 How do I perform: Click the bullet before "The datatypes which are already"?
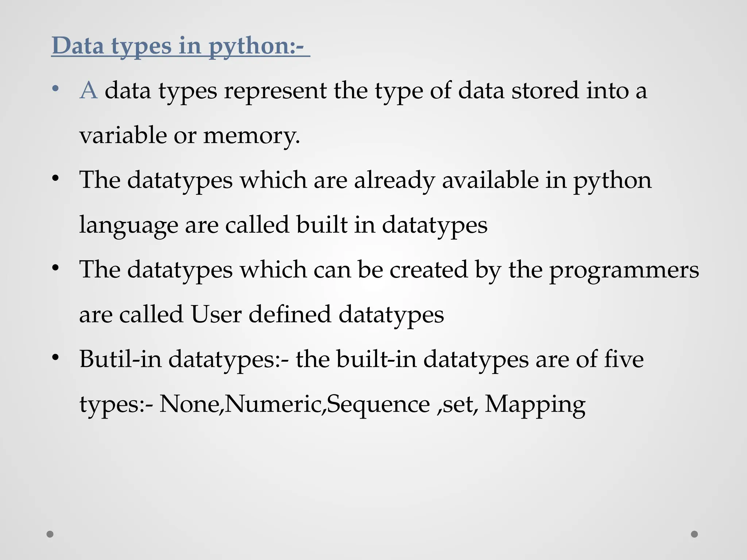point(55,178)
